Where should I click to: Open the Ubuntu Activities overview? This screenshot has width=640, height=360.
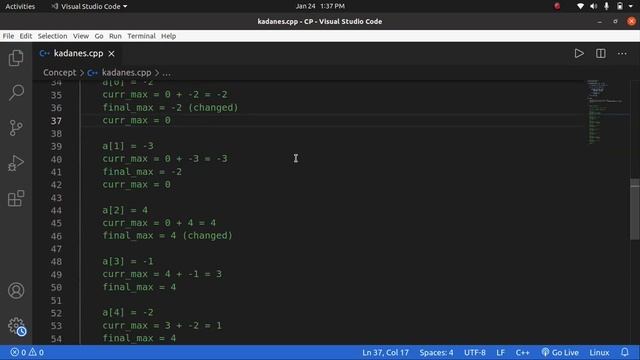pyautogui.click(x=20, y=6)
